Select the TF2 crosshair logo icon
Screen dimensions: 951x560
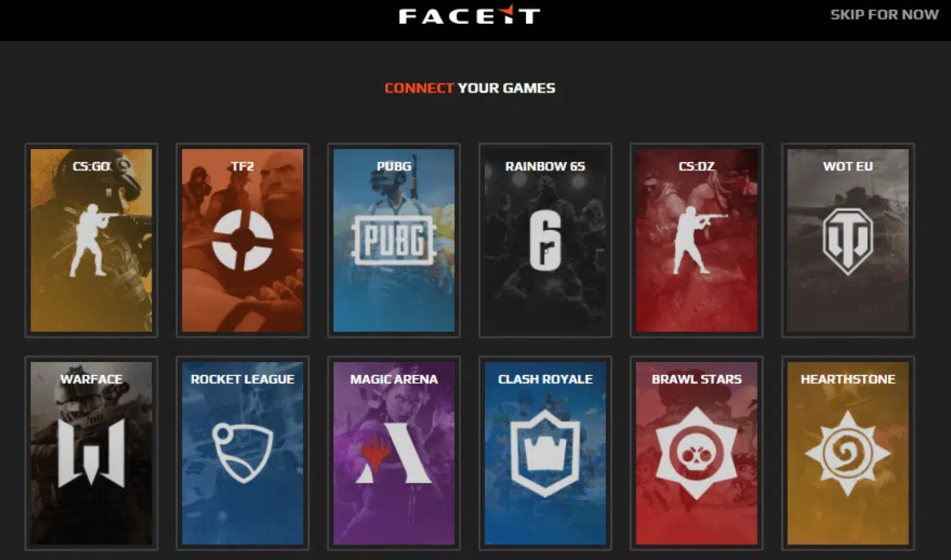242,240
